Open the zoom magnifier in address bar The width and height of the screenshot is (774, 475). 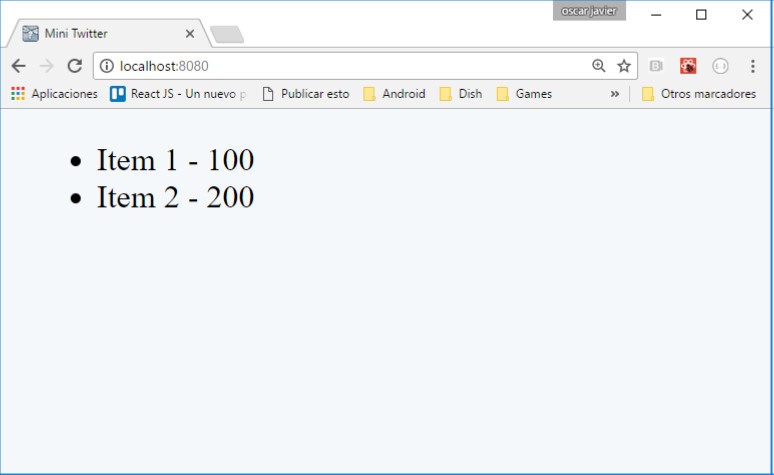tap(599, 66)
